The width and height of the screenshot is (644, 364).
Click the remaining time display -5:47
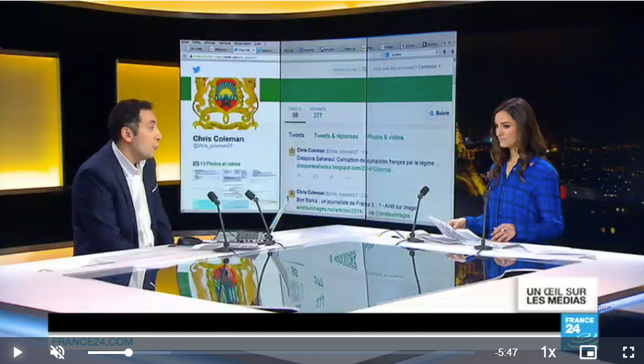pyautogui.click(x=506, y=353)
